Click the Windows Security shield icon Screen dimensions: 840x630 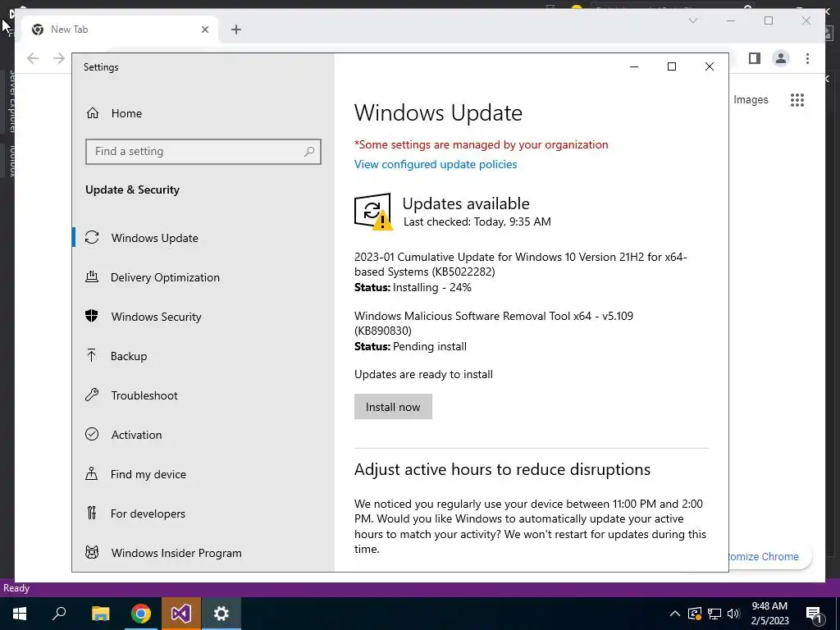click(x=92, y=316)
